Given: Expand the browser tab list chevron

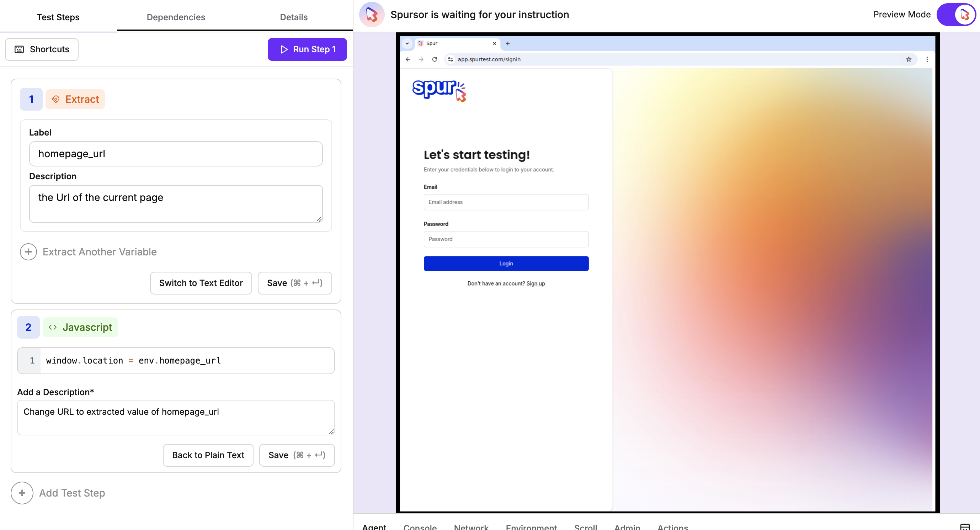Looking at the screenshot, I should coord(407,43).
